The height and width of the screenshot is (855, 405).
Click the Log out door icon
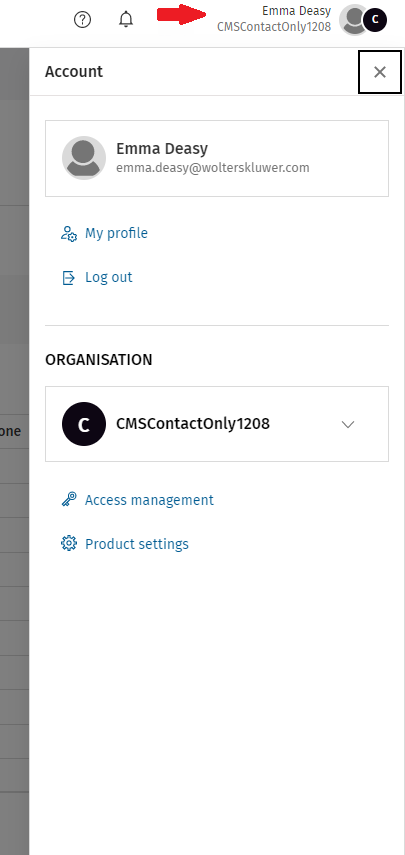(68, 278)
